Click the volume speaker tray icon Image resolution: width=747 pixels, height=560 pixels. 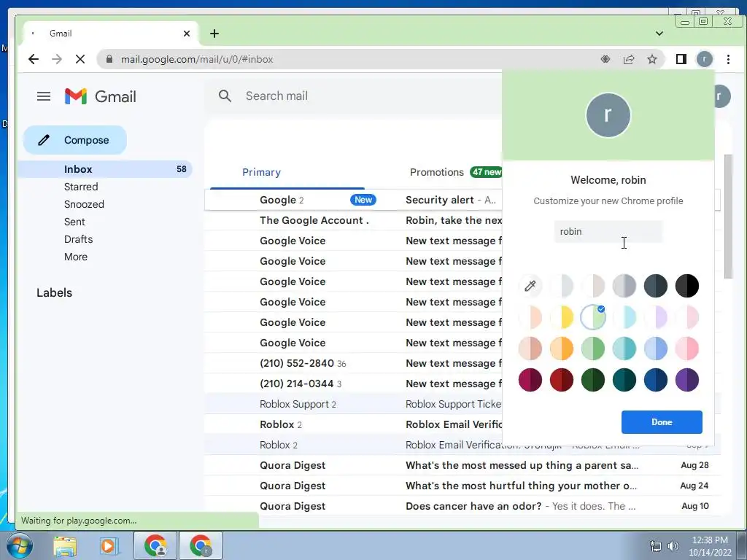673,546
